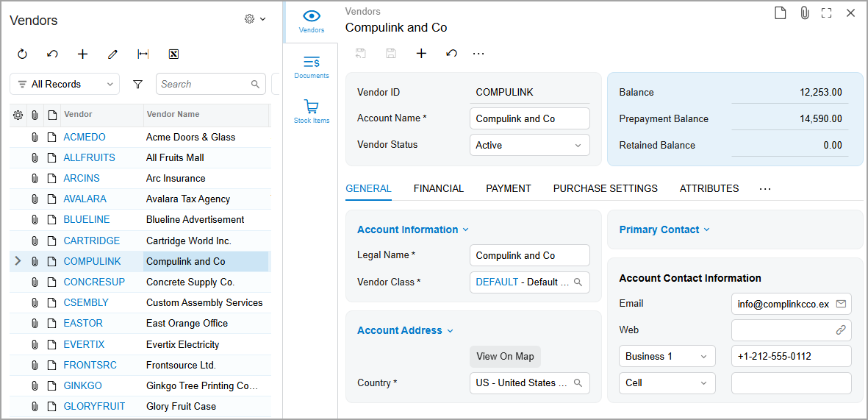Click the undo icon in the vendor form toolbar
868x420 pixels.
coord(452,54)
